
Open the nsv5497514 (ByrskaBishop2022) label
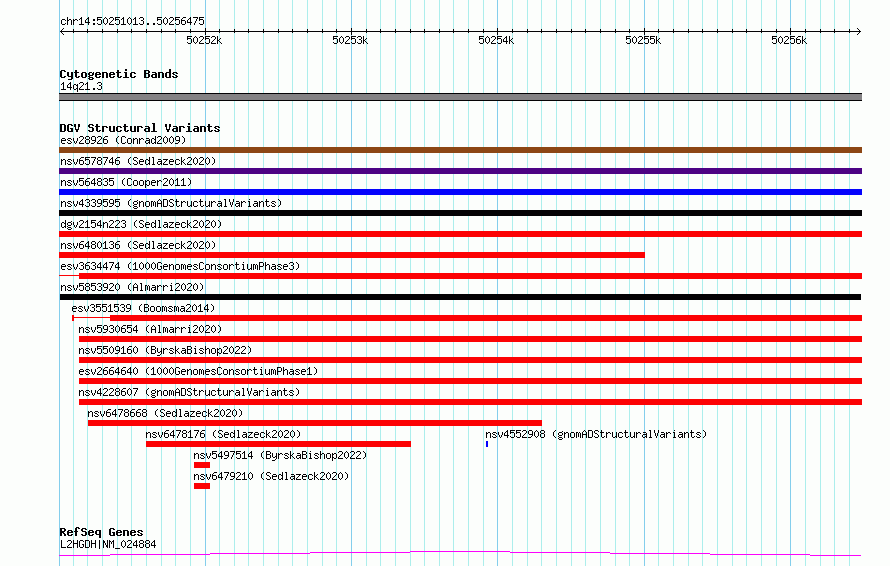[x=280, y=455]
